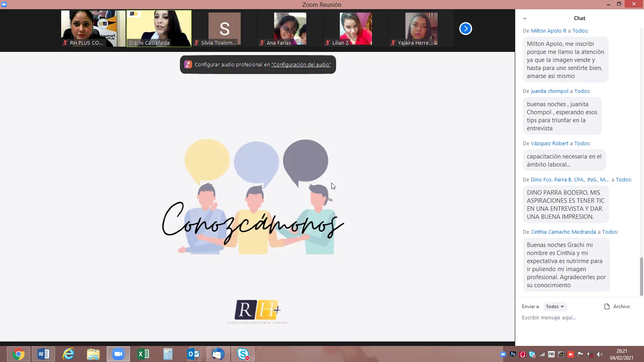
Task: Open Thunderbird from the taskbar
Action: coord(218,354)
